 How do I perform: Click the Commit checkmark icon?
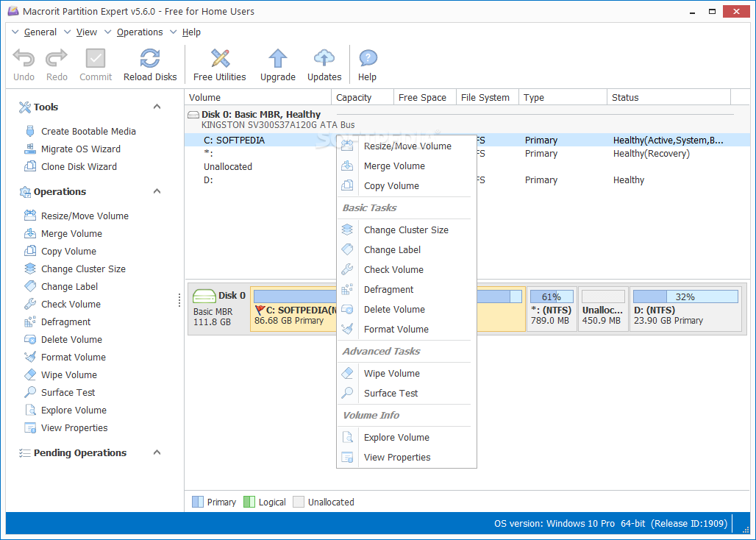[x=96, y=58]
